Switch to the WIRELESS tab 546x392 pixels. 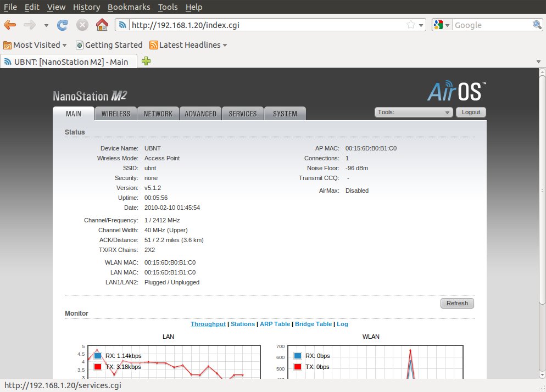tap(115, 114)
